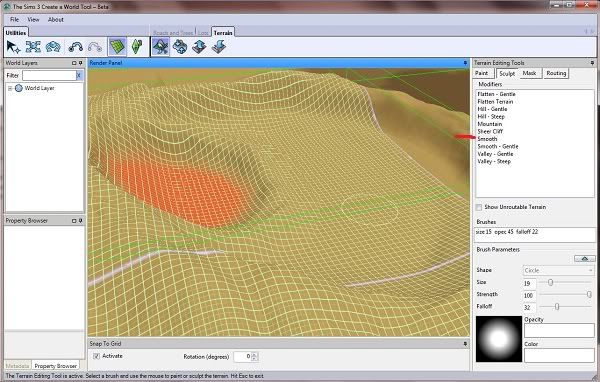Select the arrow selection tool icon
The height and width of the screenshot is (382, 600).
click(13, 47)
